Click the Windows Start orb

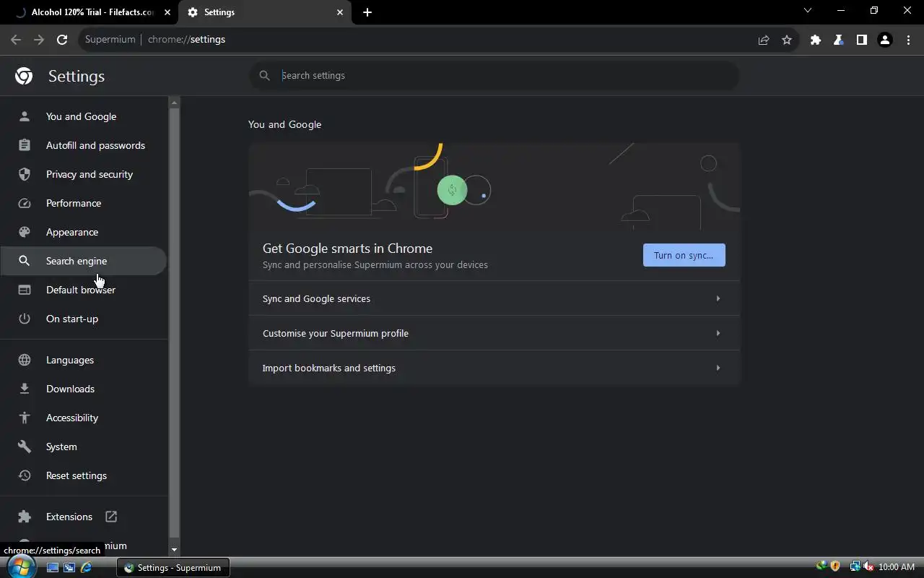(20, 567)
